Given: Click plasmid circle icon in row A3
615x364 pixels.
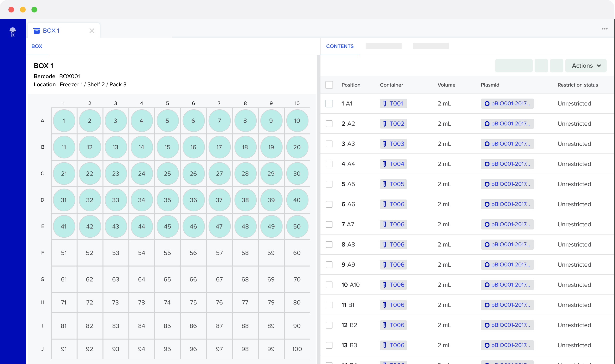Looking at the screenshot, I should (x=487, y=144).
